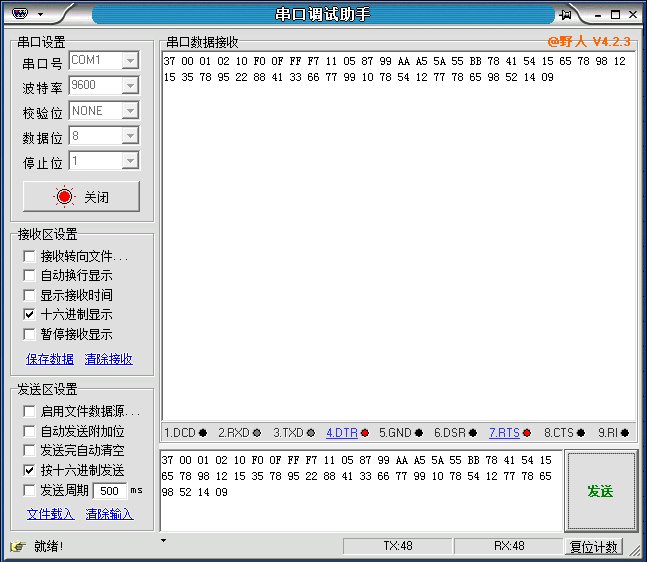Click the 7.RTS red indicator
This screenshot has height=562, width=647.
[x=526, y=433]
